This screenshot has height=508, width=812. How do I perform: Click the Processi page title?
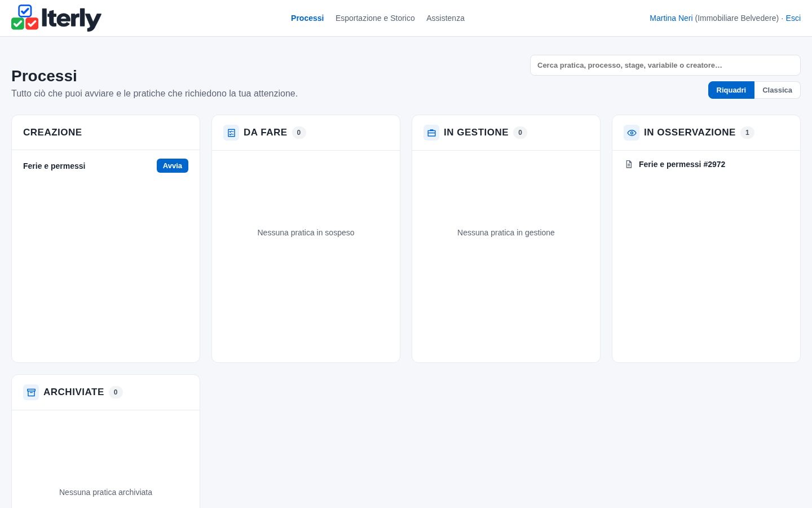click(44, 76)
